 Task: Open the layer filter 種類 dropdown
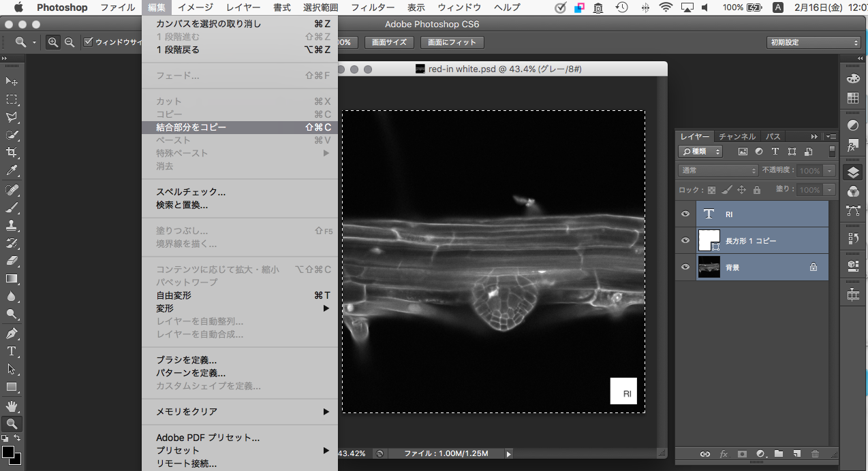(x=700, y=152)
